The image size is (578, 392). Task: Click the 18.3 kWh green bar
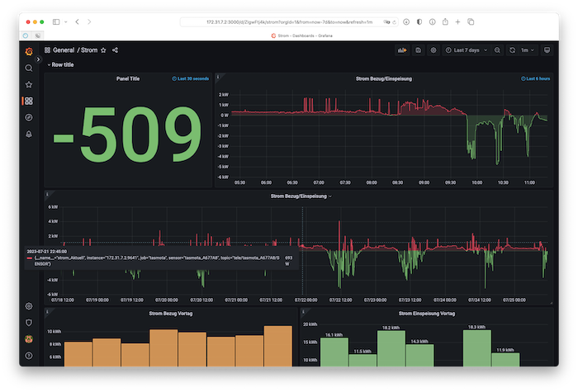[x=477, y=348]
